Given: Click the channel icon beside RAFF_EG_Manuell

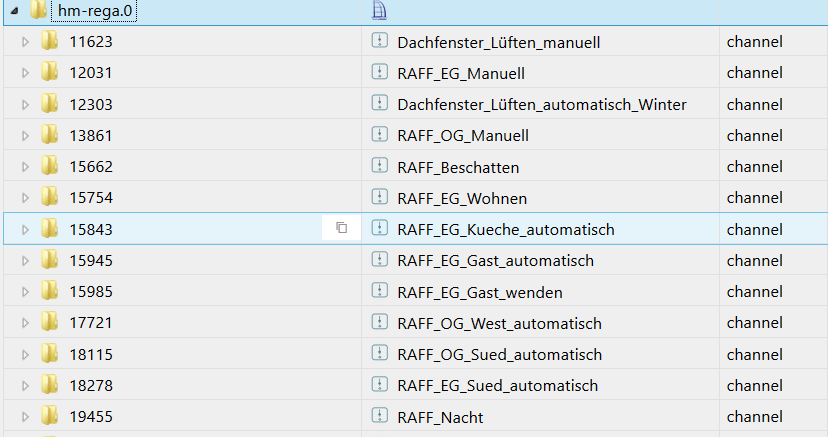Looking at the screenshot, I should click(x=379, y=73).
